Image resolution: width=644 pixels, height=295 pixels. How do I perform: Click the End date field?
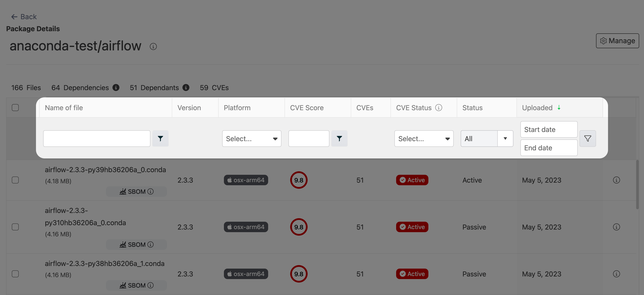coord(549,148)
